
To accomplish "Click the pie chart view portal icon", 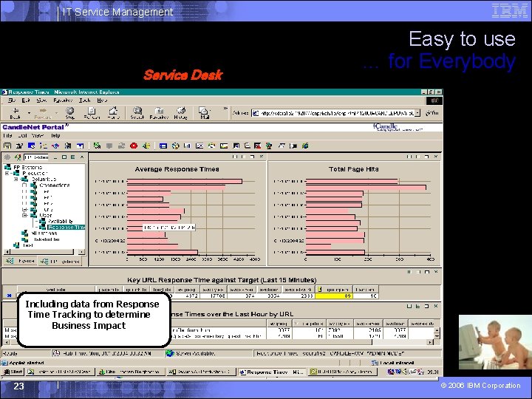I will point(175,146).
